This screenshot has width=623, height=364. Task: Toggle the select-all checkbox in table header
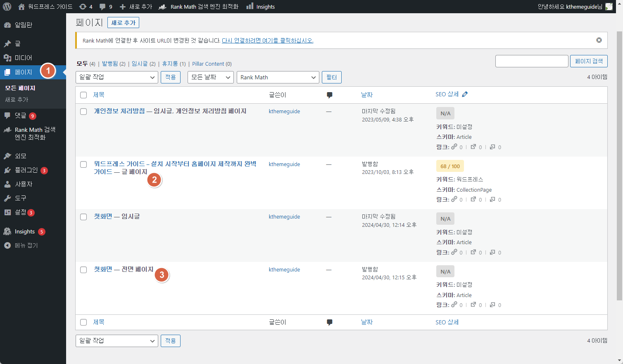click(83, 95)
